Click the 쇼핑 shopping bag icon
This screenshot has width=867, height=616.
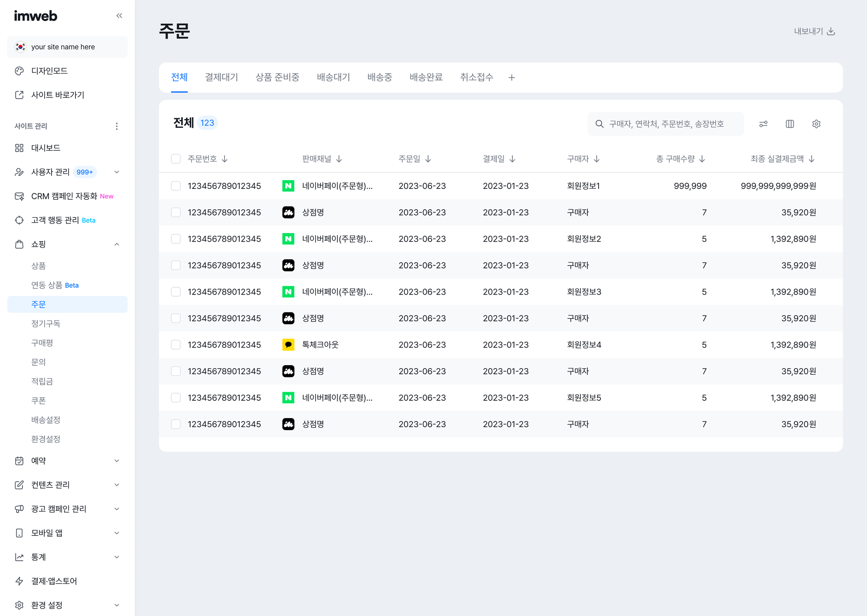[19, 244]
